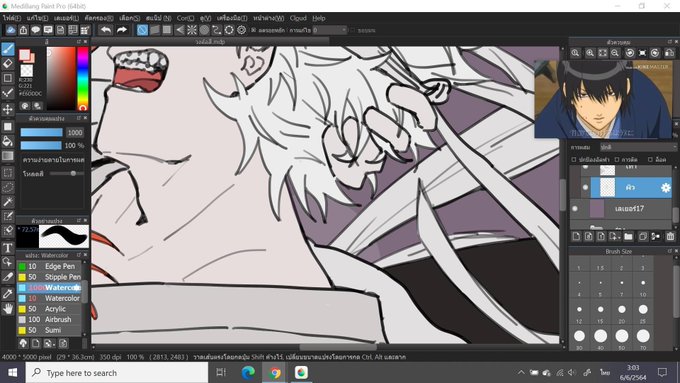Click the Undo arrow in the toolbar
This screenshot has width=680, height=383.
click(x=105, y=30)
